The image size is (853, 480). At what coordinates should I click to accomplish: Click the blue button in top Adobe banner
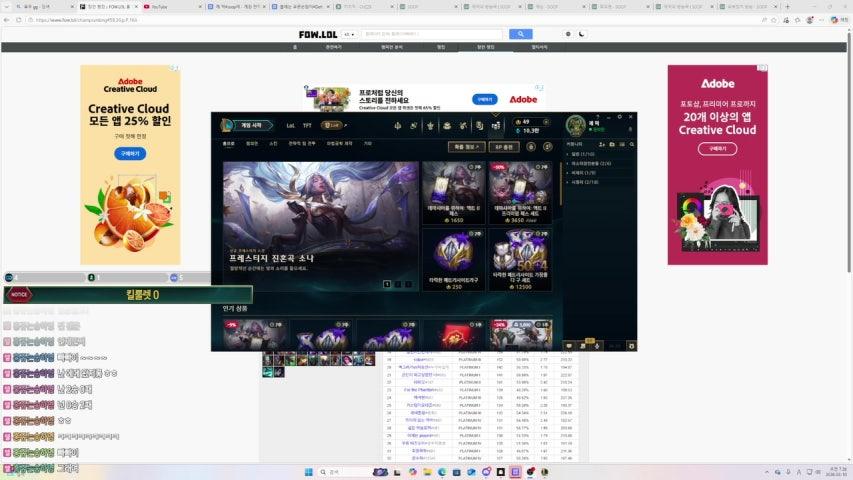pyautogui.click(x=484, y=100)
